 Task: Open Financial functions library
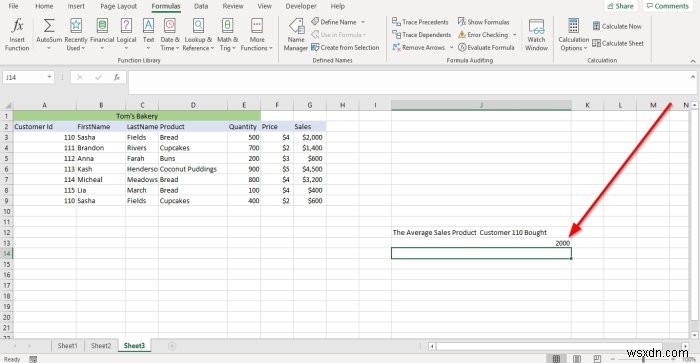102,35
